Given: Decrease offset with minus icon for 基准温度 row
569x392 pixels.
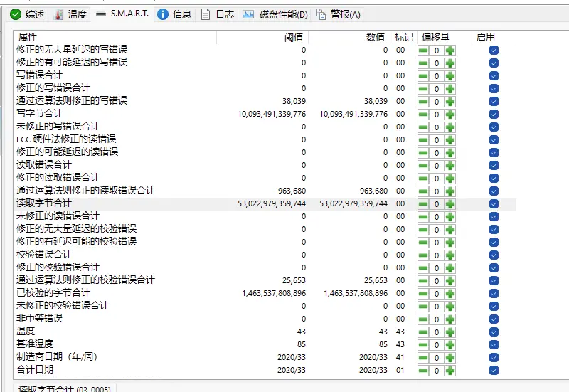Looking at the screenshot, I should coord(423,344).
